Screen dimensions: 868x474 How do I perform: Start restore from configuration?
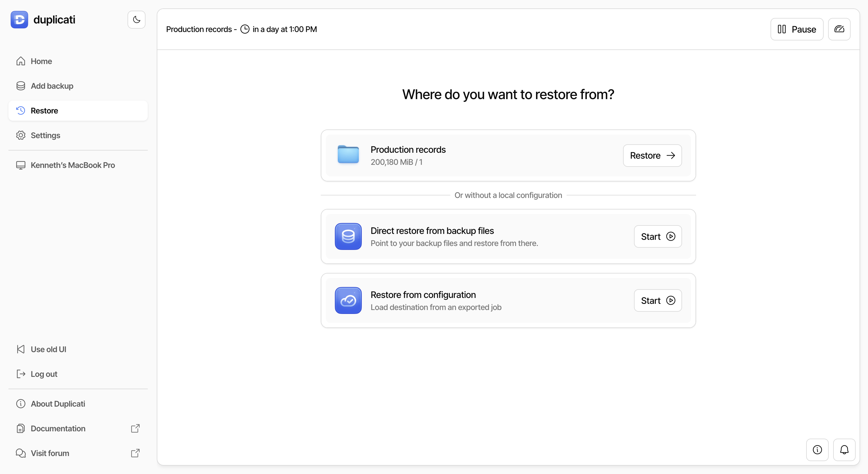pos(657,300)
